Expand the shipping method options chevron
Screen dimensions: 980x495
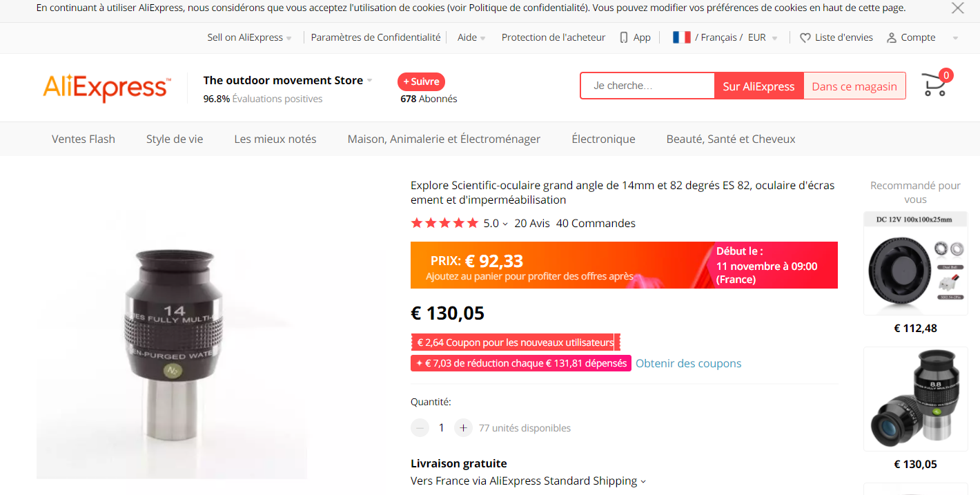coord(643,481)
